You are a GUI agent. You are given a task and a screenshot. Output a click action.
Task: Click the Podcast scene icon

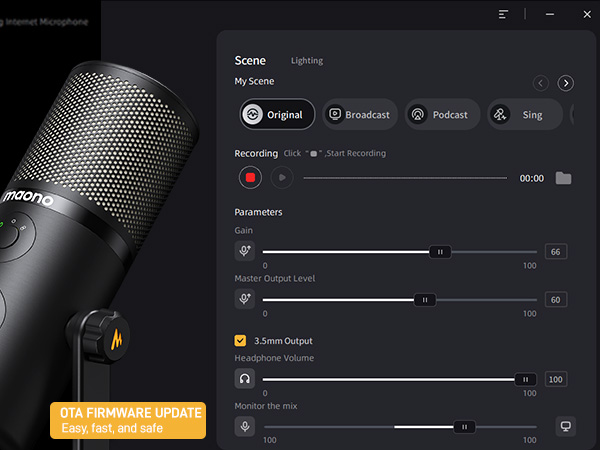coord(417,114)
